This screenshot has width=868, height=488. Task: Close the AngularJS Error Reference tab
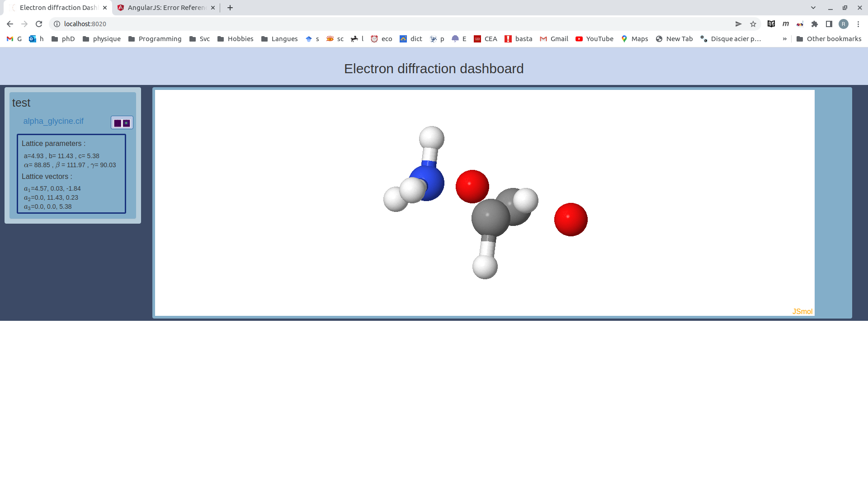click(x=213, y=8)
